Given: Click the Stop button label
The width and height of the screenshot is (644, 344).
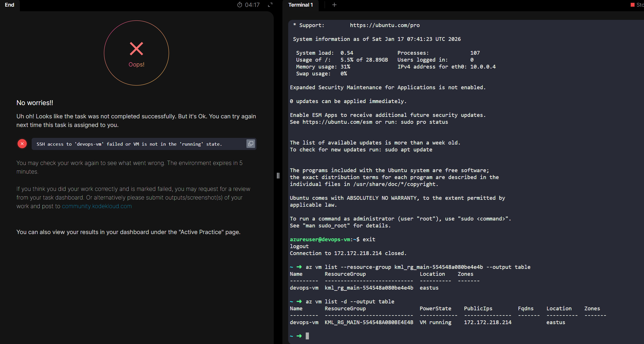Looking at the screenshot, I should tap(640, 5).
